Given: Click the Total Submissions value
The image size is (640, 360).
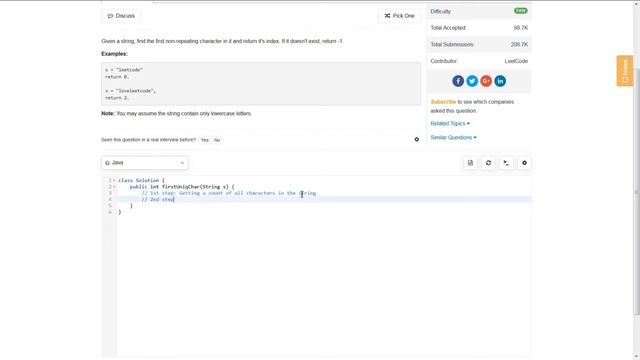Looking at the screenshot, I should point(519,44).
